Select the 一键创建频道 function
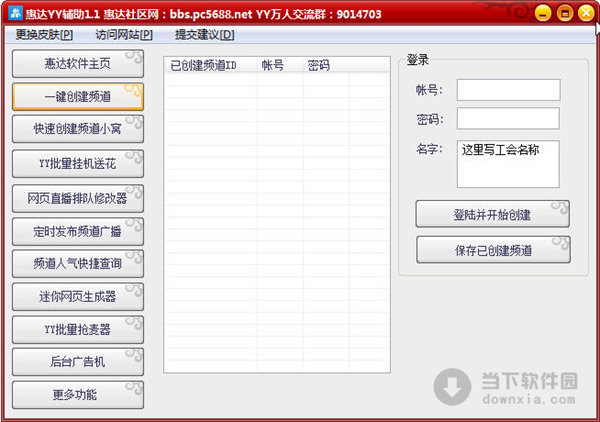 [x=78, y=96]
